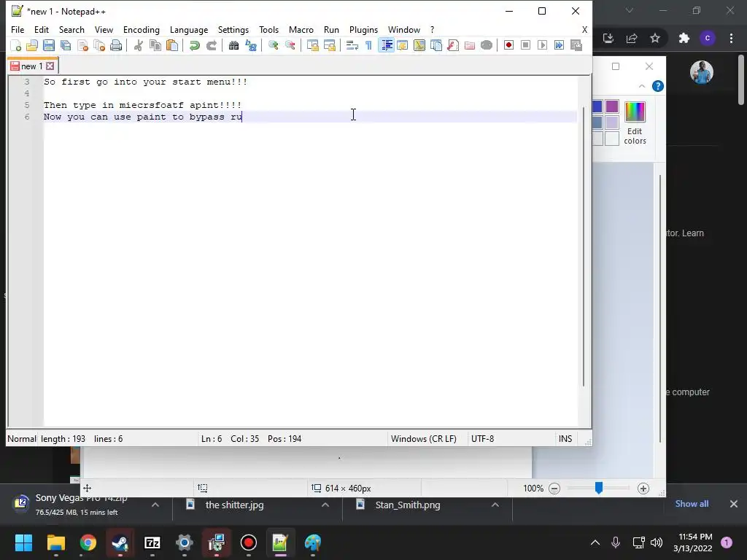Click the Close All toolbar icon
747x560 pixels.
(x=99, y=45)
